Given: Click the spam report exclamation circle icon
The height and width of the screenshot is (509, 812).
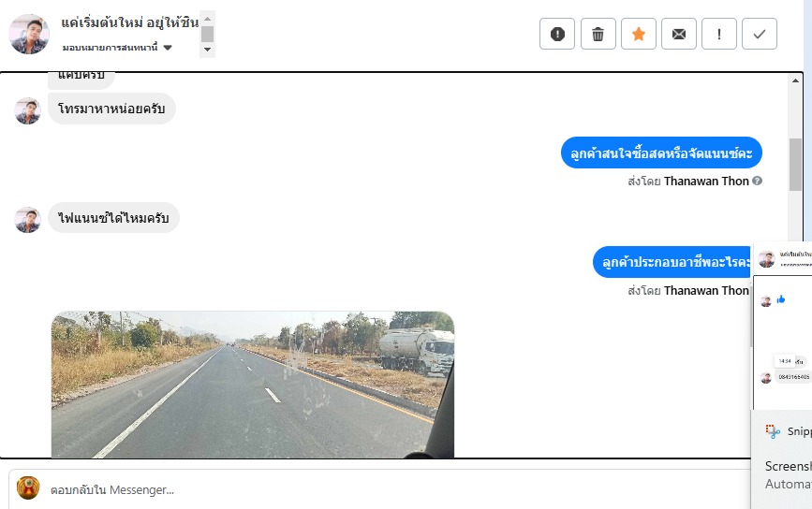Looking at the screenshot, I should [556, 34].
